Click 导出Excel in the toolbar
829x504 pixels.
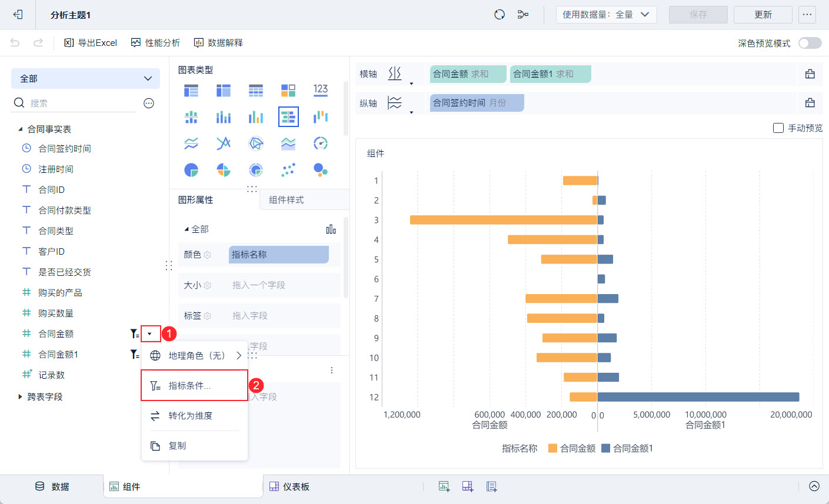(91, 43)
